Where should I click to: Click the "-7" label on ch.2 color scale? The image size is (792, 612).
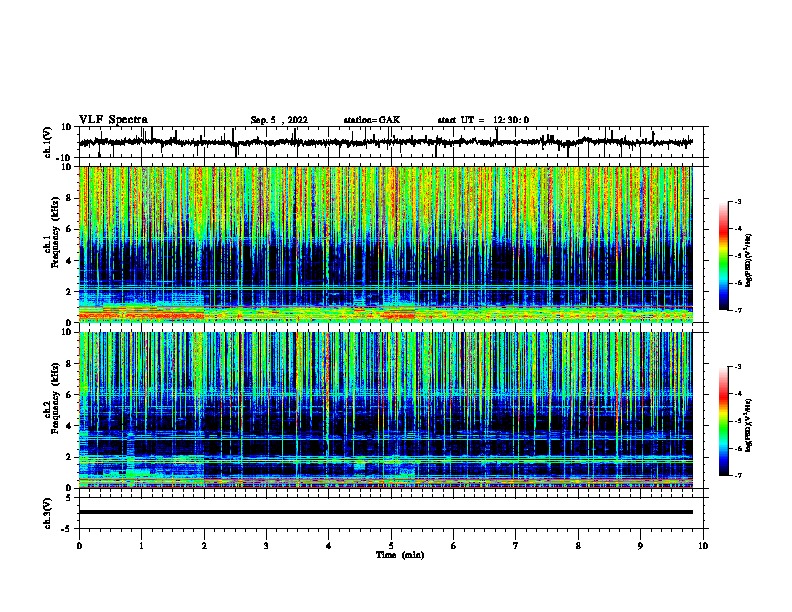(x=738, y=475)
